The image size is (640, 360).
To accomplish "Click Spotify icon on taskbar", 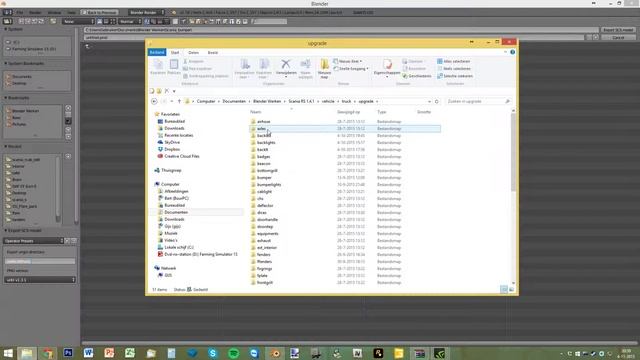I will tap(233, 353).
